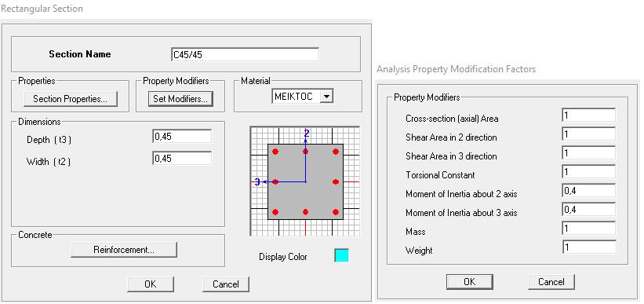Click the cyan Display Color swatch

click(x=341, y=255)
